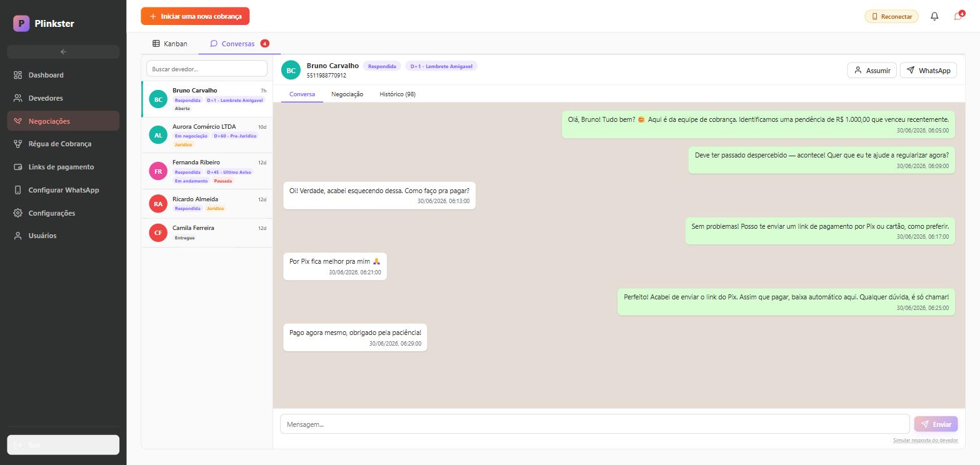Click the Buscar devedor search field
The image size is (980, 465).
tap(207, 69)
